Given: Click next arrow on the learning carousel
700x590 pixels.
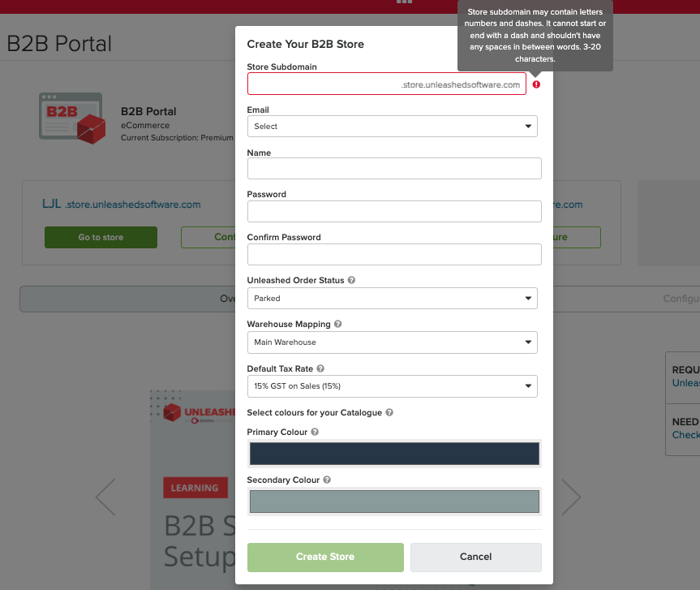Looking at the screenshot, I should coord(571,497).
